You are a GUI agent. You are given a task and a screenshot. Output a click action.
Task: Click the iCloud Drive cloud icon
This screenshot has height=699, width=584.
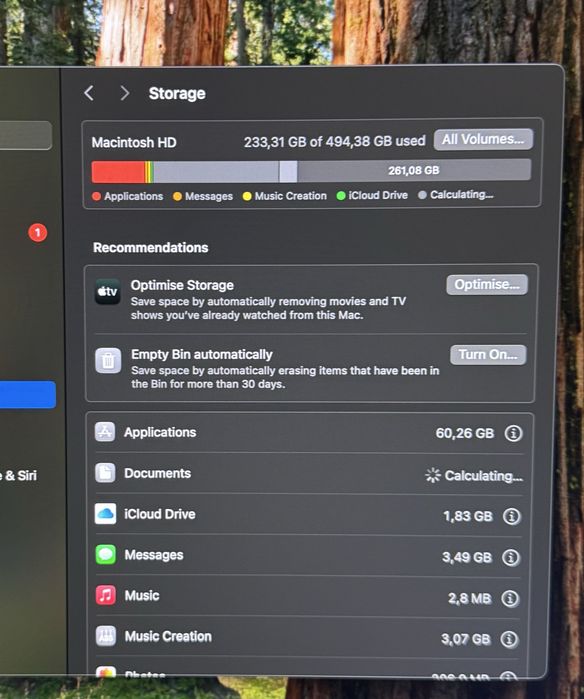tap(106, 514)
